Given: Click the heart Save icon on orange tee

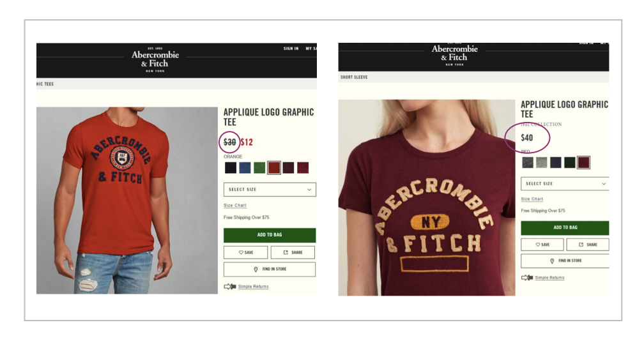Looking at the screenshot, I should pos(241,252).
